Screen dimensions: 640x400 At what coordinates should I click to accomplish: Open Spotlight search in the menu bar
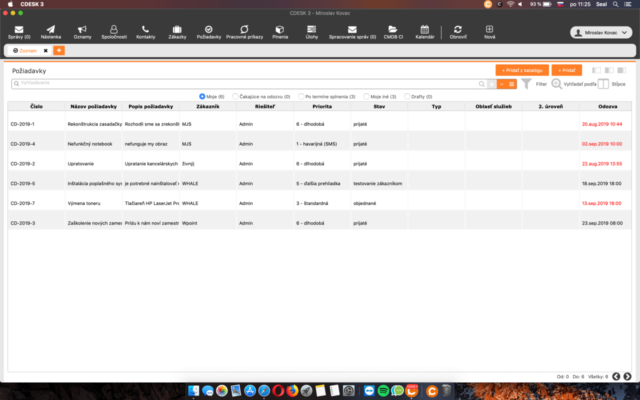615,4
